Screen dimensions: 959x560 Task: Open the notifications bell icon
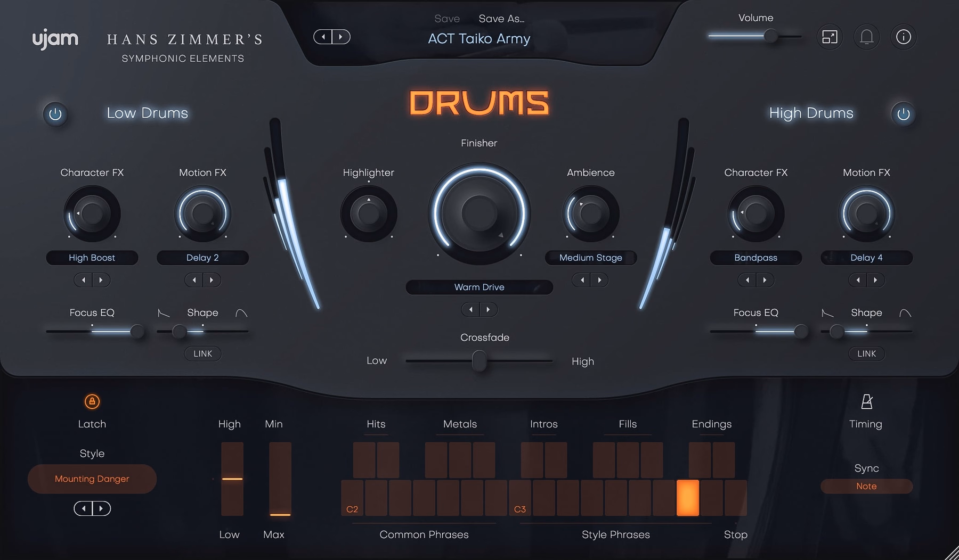(867, 37)
